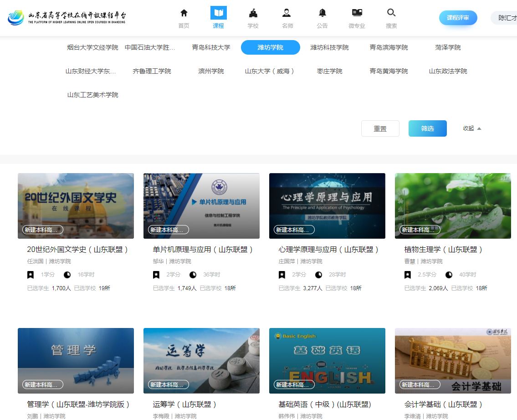
Task: Open the 会计学基础（山东联盟） title link
Action: pyautogui.click(x=444, y=405)
